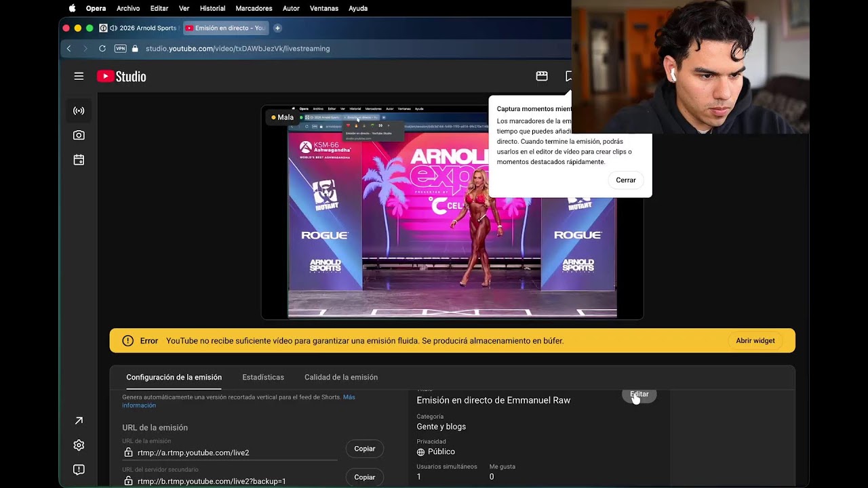
Task: Open the Manage scheduled streams calendar icon
Action: coord(79,160)
